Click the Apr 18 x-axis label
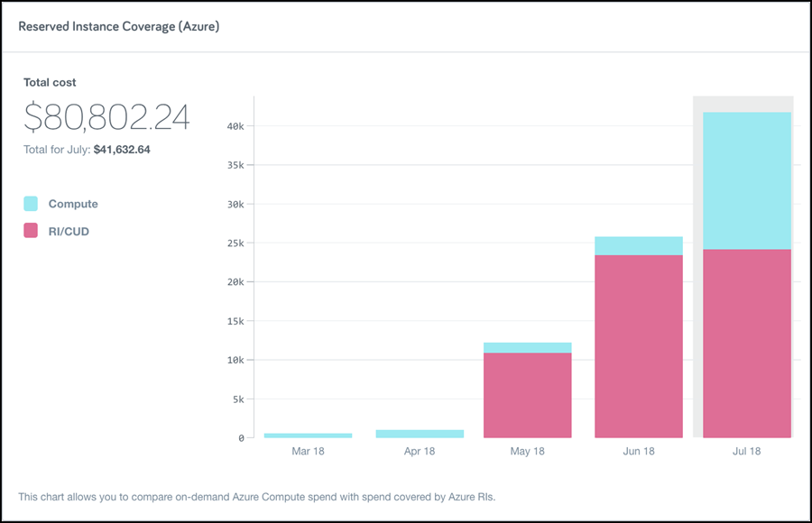812x523 pixels. pos(419,451)
